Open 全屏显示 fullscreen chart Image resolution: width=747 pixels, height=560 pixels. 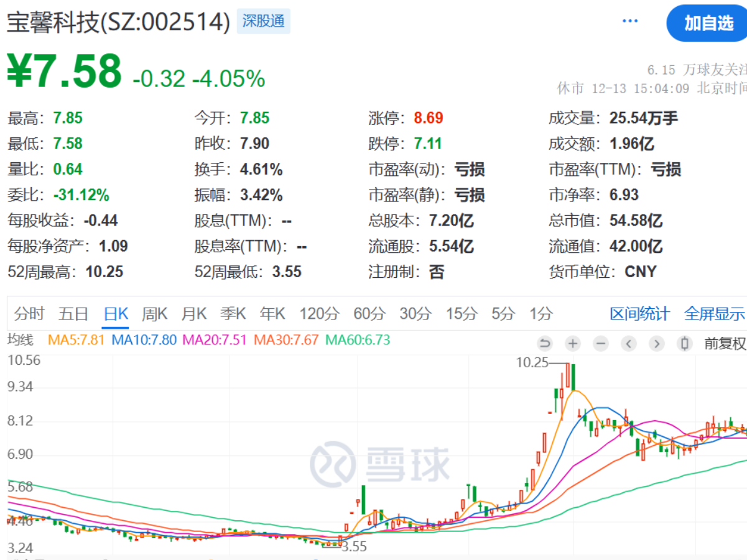[x=715, y=314]
